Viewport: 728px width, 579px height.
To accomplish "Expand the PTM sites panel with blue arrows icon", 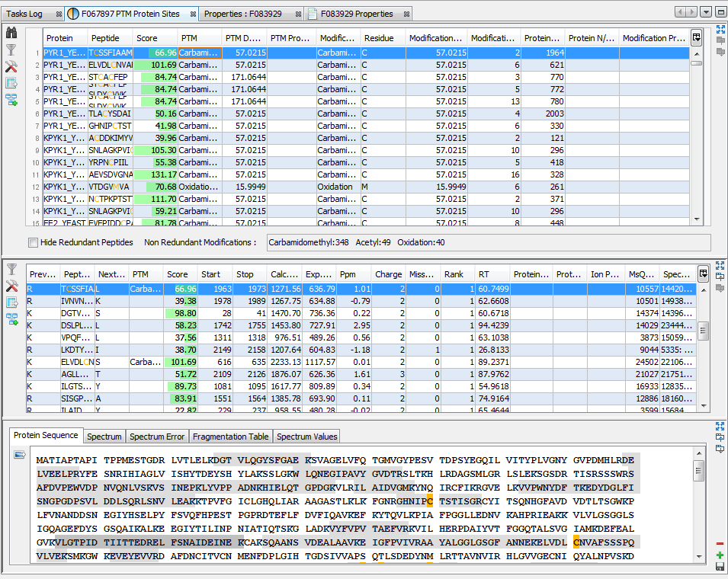I will click(x=720, y=30).
